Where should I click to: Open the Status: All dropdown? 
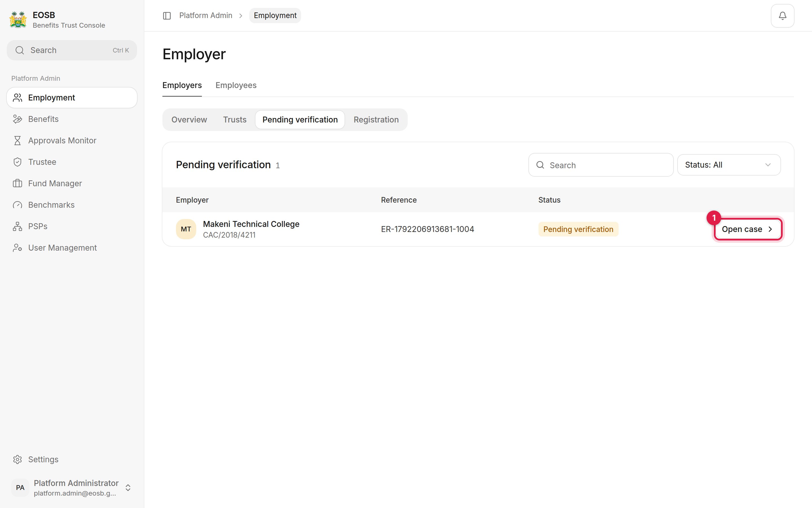click(x=729, y=165)
